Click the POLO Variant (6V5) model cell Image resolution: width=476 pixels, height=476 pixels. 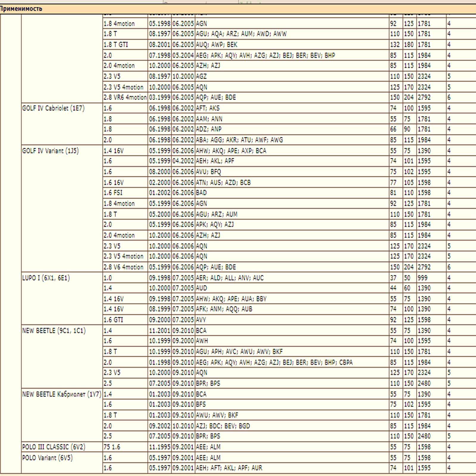pos(47,458)
